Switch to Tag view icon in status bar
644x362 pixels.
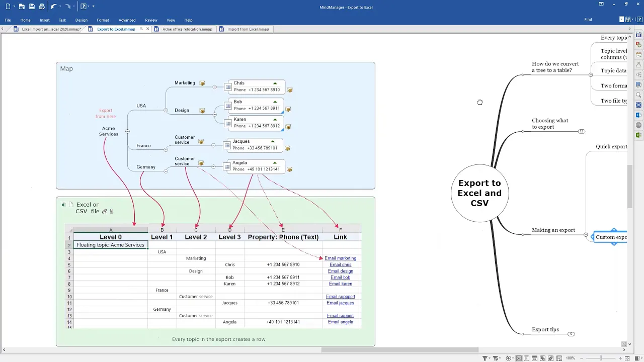[550, 358]
